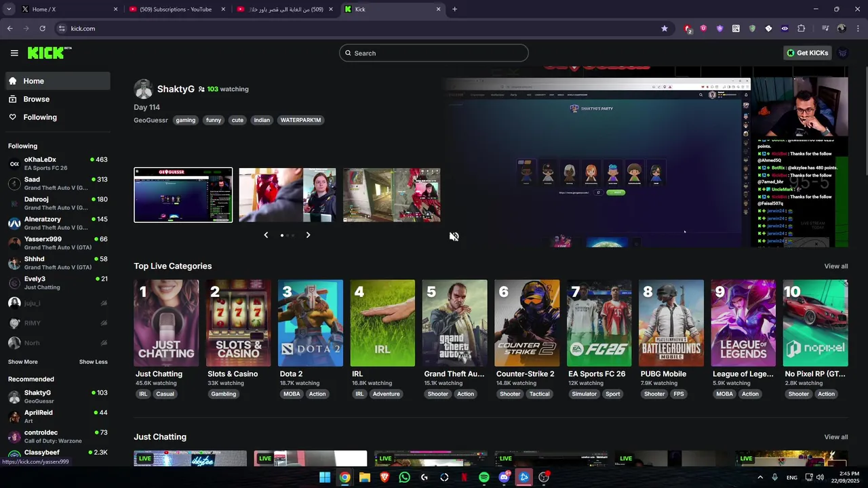Click the Brave browser taskbar icon

click(x=384, y=477)
